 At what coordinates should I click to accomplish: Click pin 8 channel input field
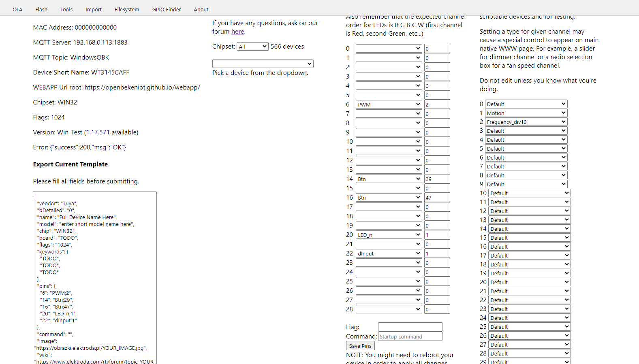point(437,123)
